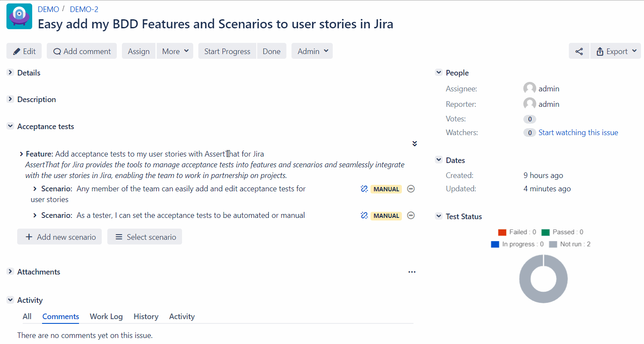Click the Votes count badge
This screenshot has height=344, width=644.
tap(530, 119)
